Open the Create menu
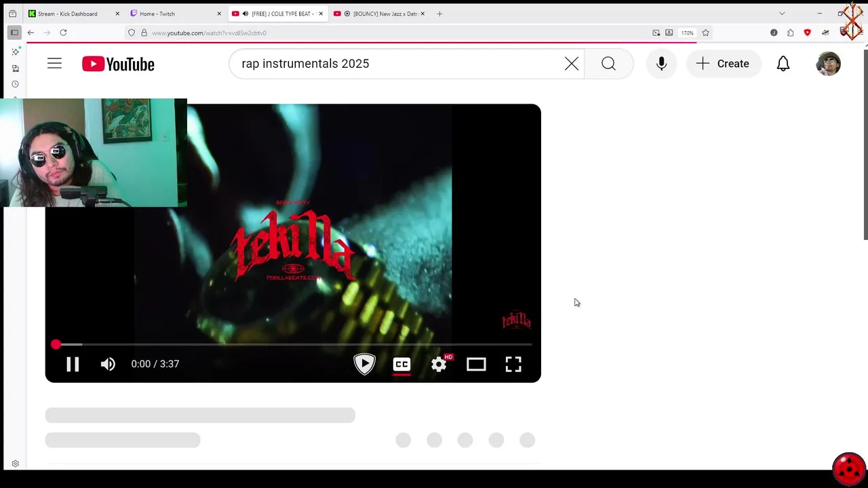This screenshot has height=488, width=868. 723,64
